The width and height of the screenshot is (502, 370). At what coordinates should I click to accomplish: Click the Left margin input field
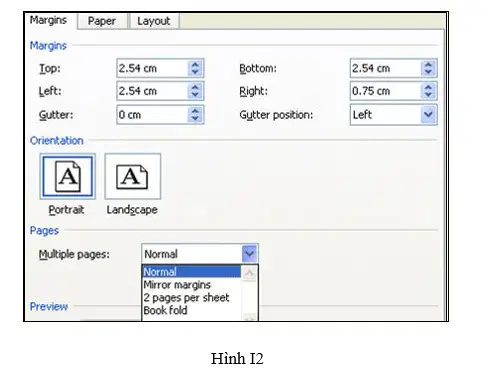pyautogui.click(x=152, y=91)
